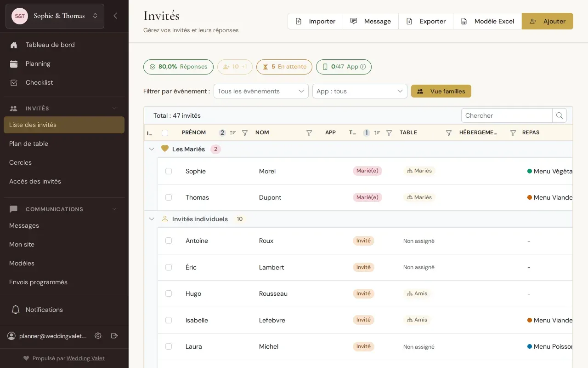
Task: Click the sort icon in the type column
Action: pos(377,133)
